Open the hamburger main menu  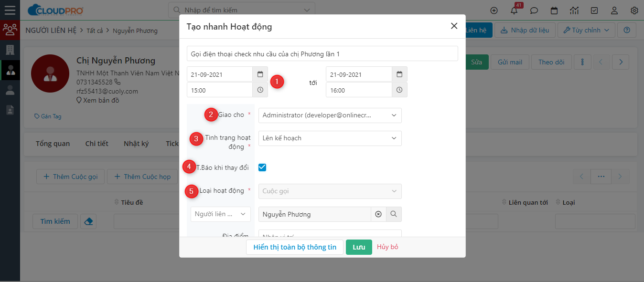(x=10, y=10)
